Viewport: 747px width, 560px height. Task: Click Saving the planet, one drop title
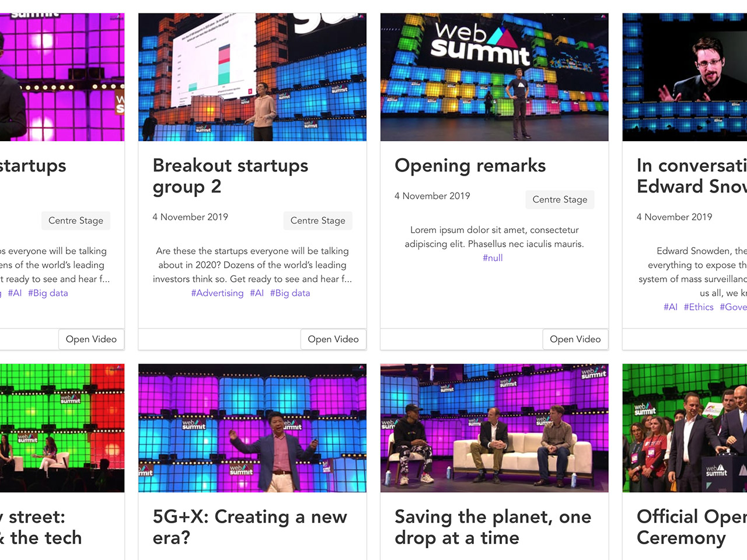[493, 527]
